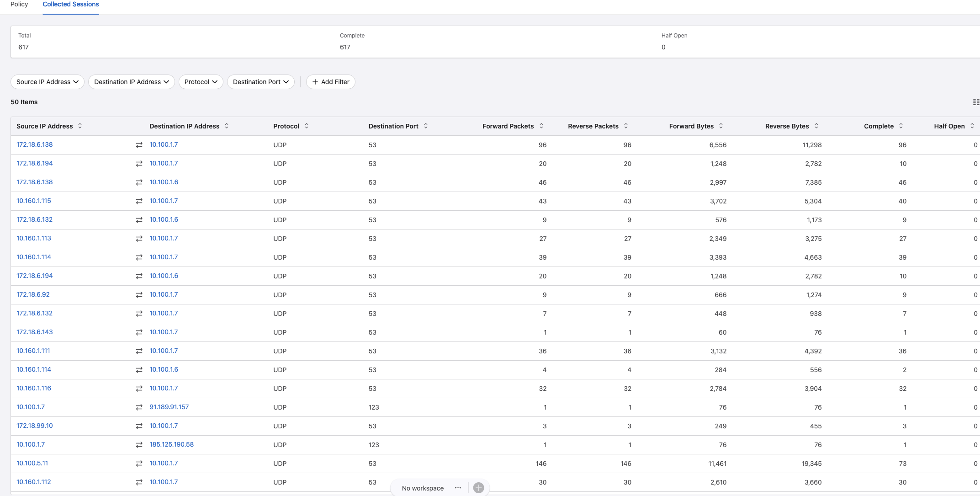The height and width of the screenshot is (496, 980).
Task: Open ellipsis menu next to No workspace
Action: (458, 488)
